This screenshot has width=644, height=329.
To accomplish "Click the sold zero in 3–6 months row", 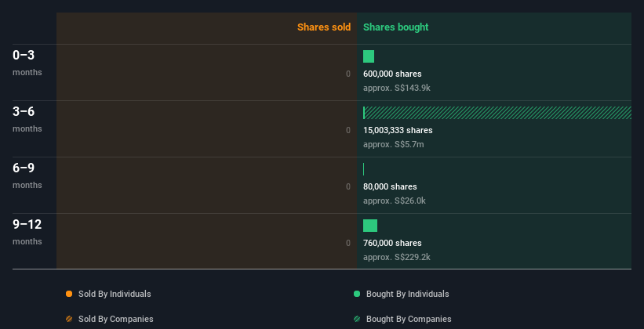I will click(348, 130).
